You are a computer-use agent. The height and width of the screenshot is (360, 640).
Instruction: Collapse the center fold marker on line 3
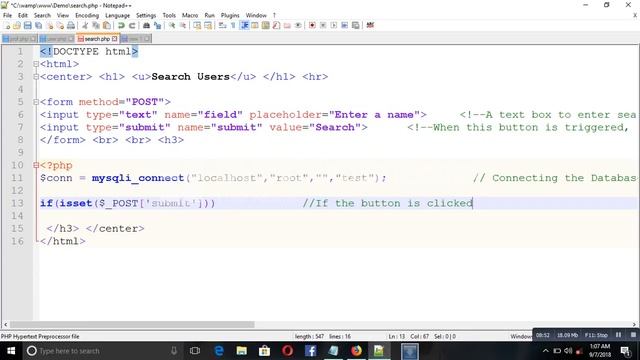[36, 77]
